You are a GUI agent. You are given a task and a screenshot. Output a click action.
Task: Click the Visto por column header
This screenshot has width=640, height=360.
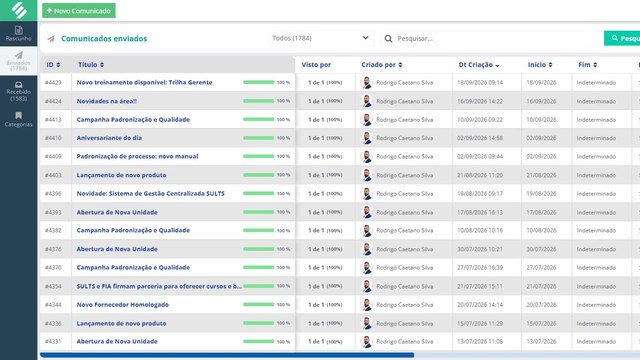coord(316,64)
